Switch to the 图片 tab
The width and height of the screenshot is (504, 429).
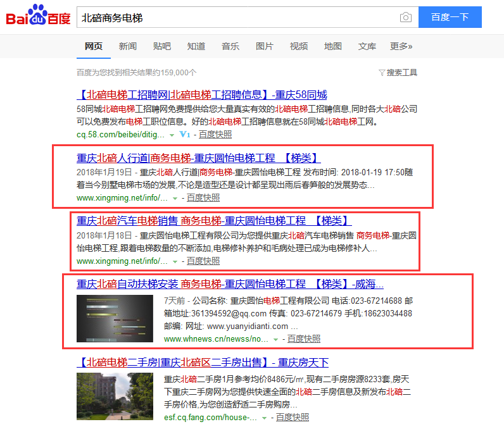(265, 46)
